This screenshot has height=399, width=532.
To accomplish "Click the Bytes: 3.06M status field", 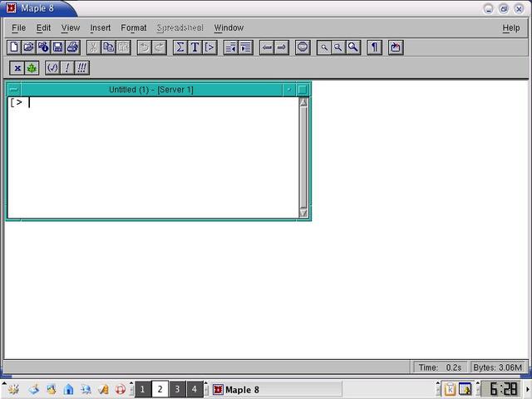I will pos(498,367).
